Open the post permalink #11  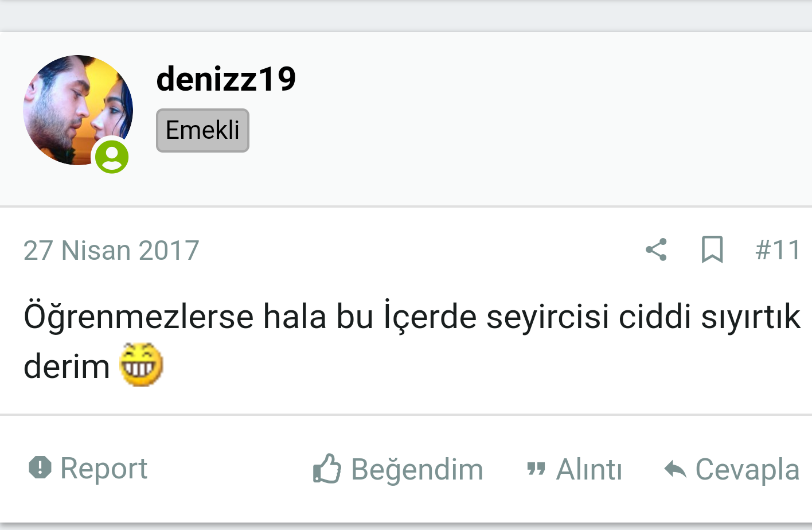pyautogui.click(x=778, y=250)
